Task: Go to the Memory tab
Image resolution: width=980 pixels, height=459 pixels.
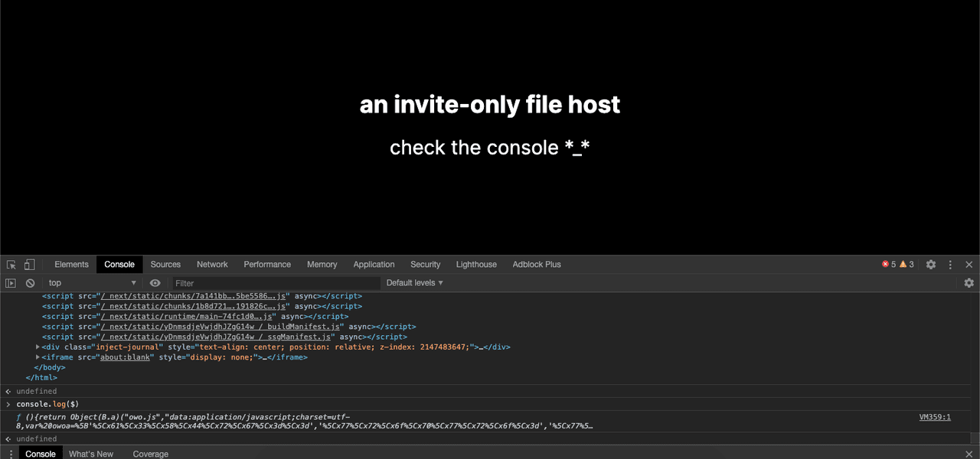Action: [x=322, y=265]
